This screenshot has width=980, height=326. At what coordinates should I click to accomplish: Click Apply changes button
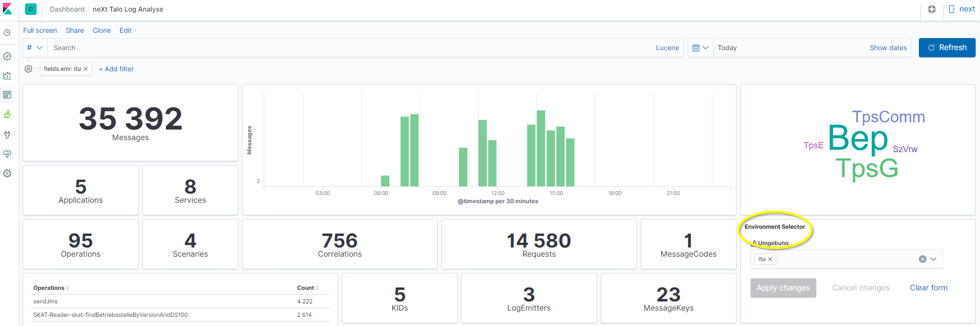click(x=783, y=288)
